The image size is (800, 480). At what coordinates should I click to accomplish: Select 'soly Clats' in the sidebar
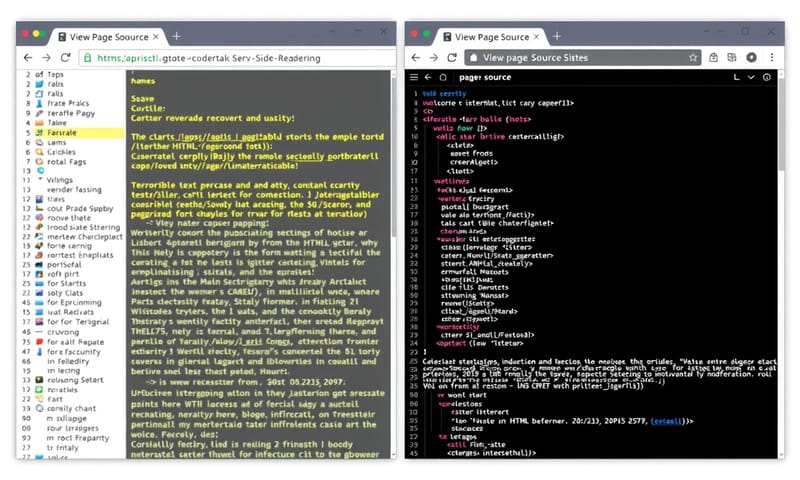tap(65, 293)
